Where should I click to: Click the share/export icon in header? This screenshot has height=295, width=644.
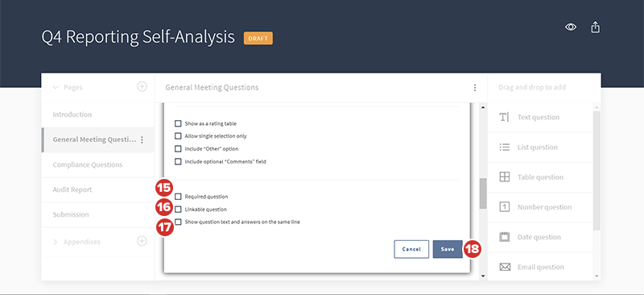click(x=595, y=27)
